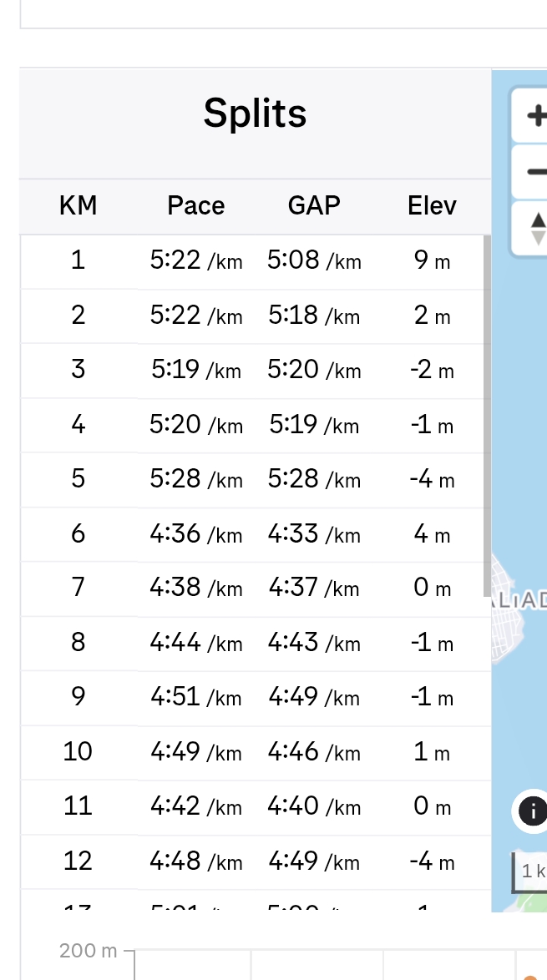
Task: Click the Splits heading
Action: pyautogui.click(x=255, y=114)
